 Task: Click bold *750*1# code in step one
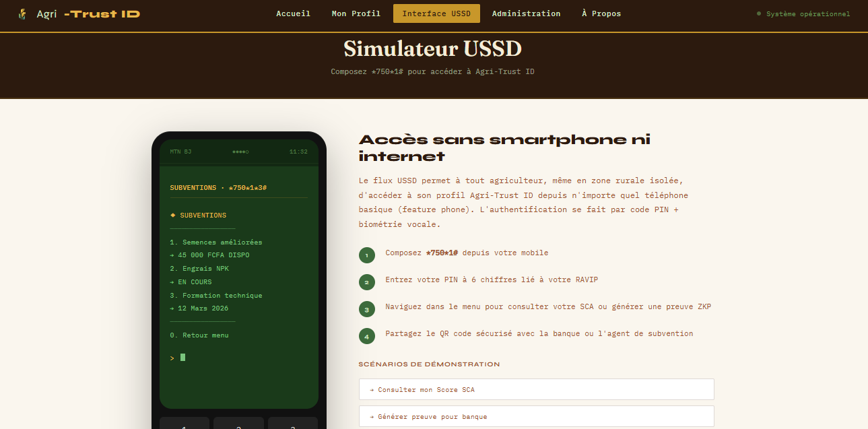click(442, 253)
